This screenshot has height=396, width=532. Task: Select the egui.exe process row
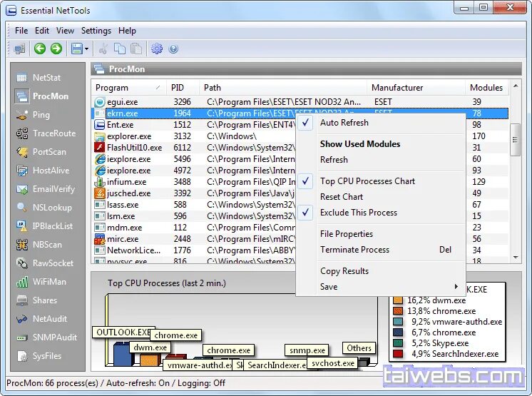tap(300, 102)
